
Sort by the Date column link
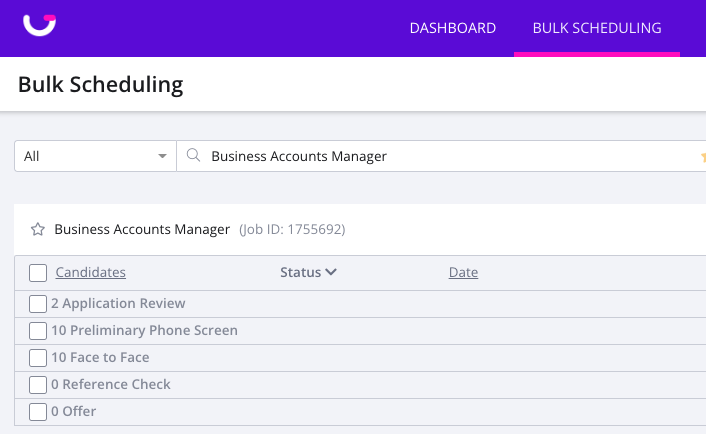(x=463, y=272)
